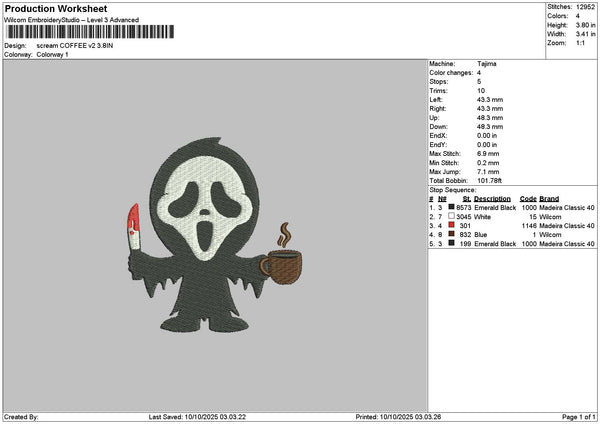Click design name scream COFFEE v2 3.8IN
This screenshot has width=600, height=424.
(x=75, y=46)
